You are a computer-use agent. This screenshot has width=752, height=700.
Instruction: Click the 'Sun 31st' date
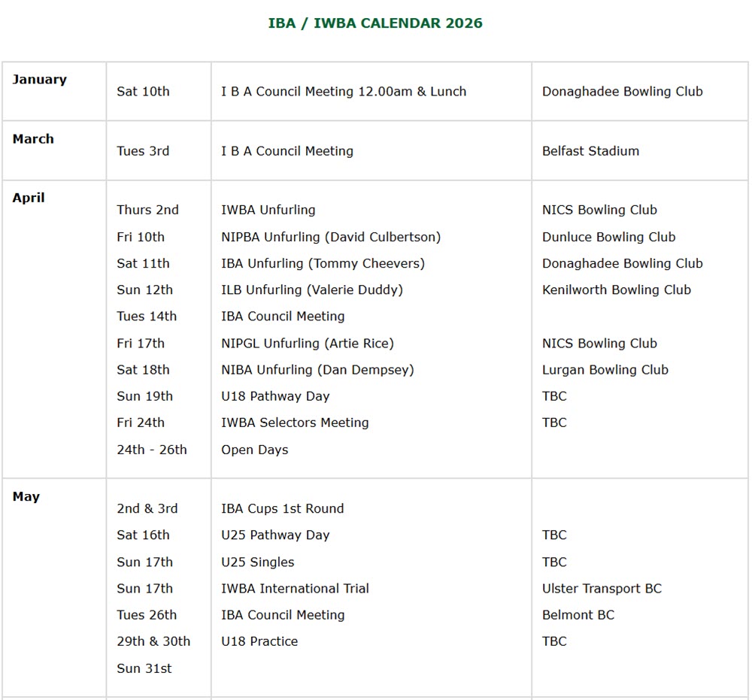[144, 669]
